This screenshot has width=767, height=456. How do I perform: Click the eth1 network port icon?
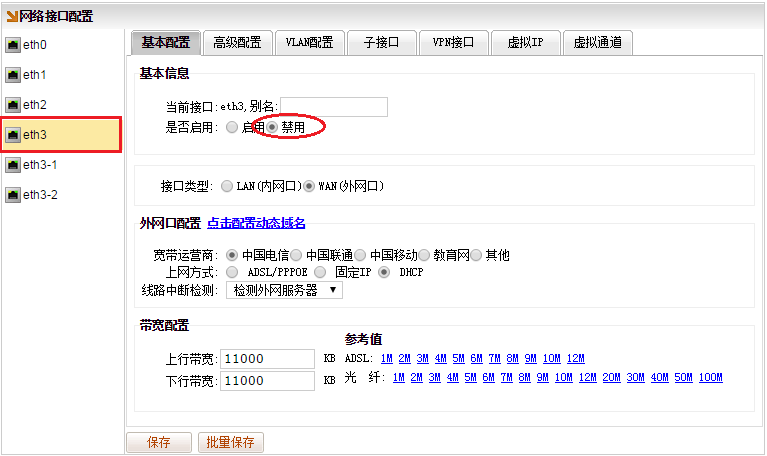coord(13,75)
